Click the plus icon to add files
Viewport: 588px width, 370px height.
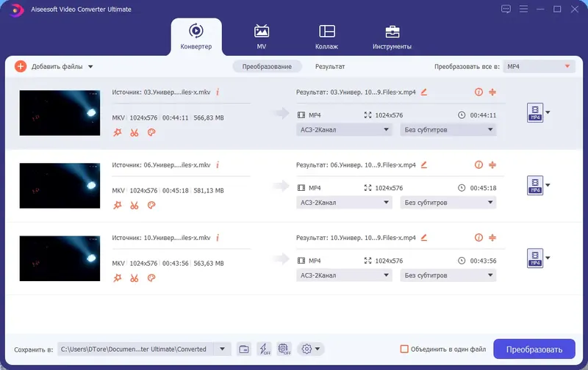(x=21, y=66)
